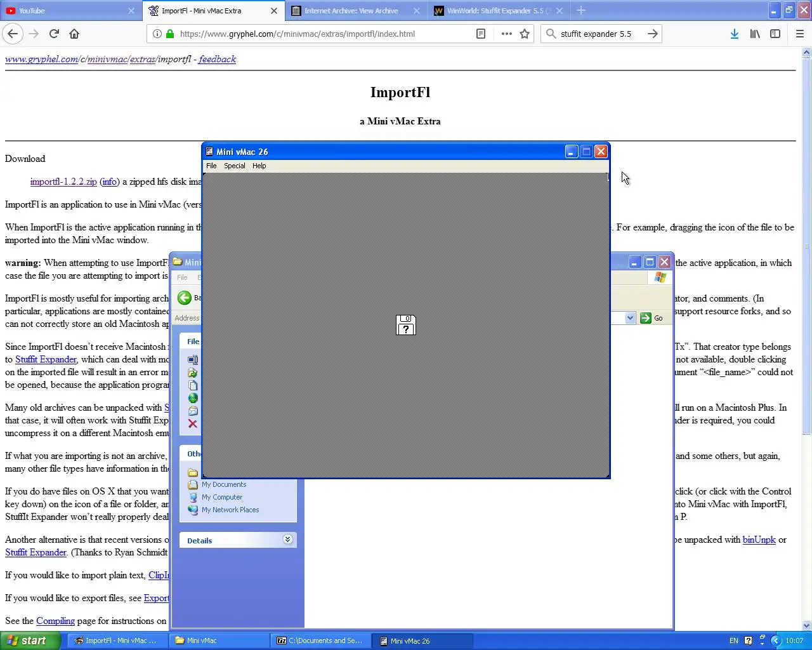Switch to C:\Documents and Se... taskbar button
The width and height of the screenshot is (812, 650).
pyautogui.click(x=320, y=640)
